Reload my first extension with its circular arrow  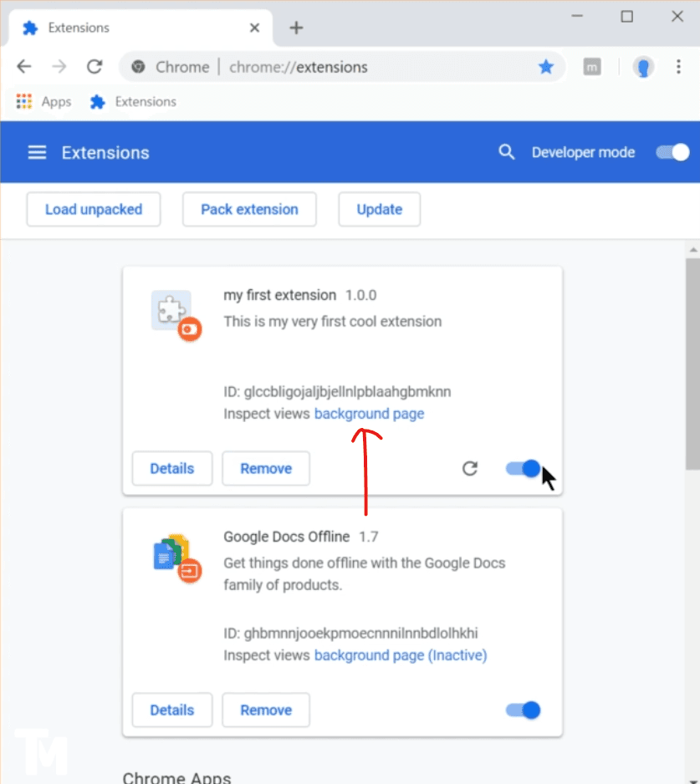coord(470,469)
